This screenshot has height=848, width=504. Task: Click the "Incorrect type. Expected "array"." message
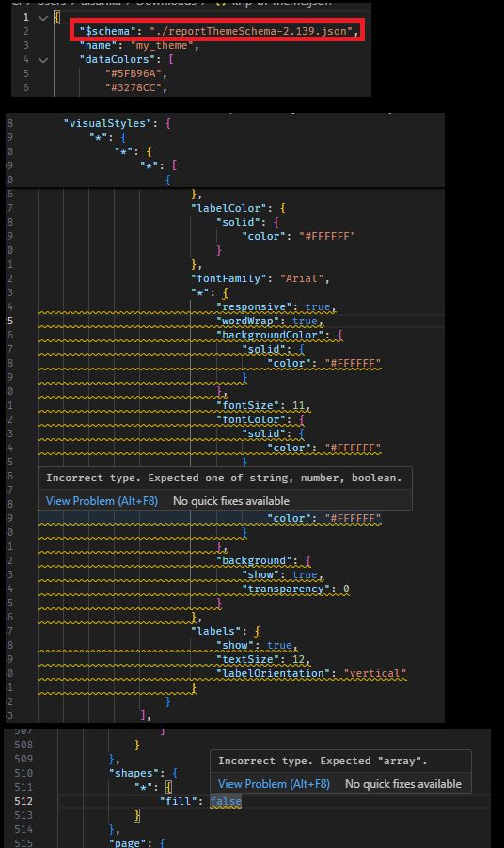click(323, 761)
